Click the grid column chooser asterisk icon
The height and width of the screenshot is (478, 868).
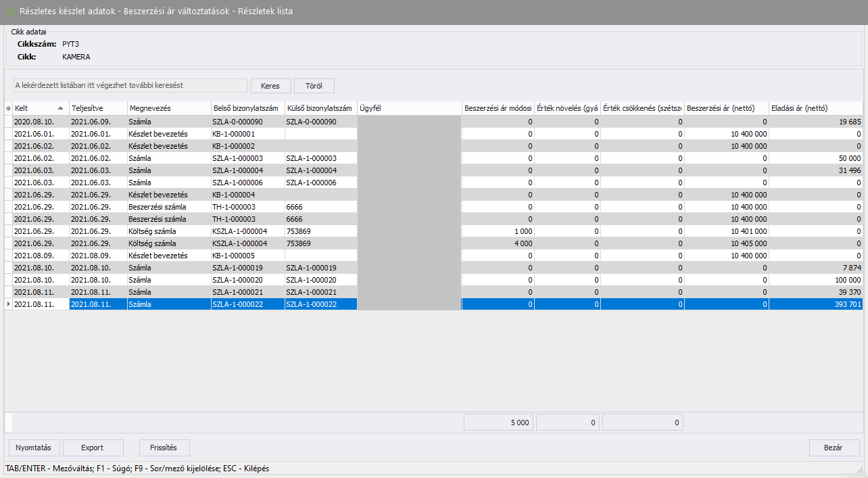(9, 108)
